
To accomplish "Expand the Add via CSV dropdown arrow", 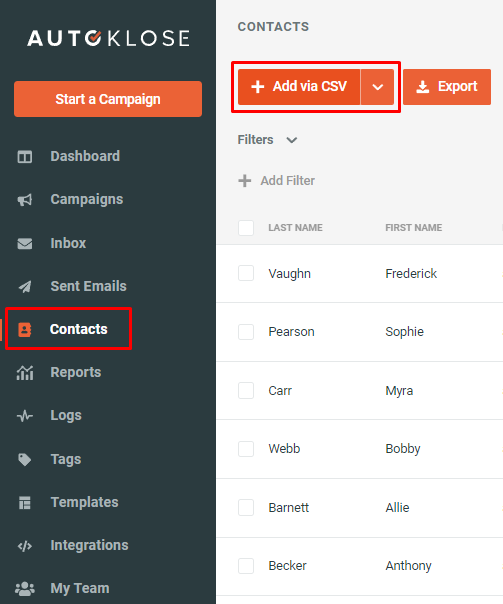I will click(x=377, y=87).
